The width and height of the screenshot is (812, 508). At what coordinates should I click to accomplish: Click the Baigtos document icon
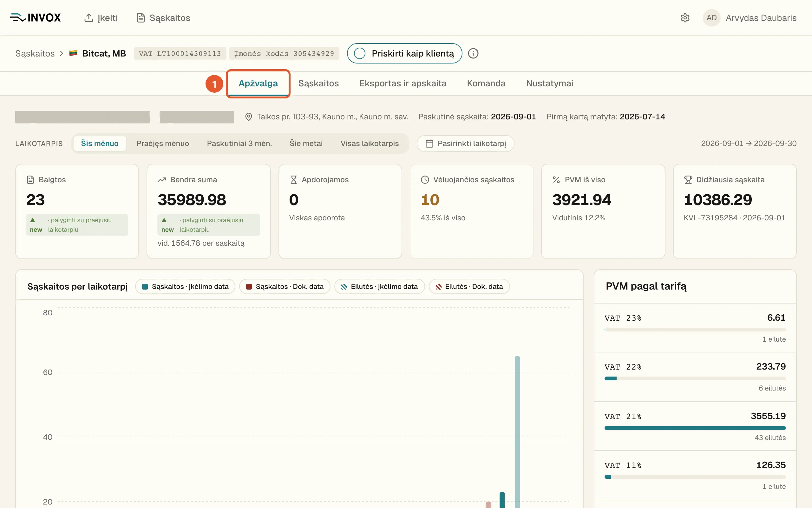click(30, 180)
